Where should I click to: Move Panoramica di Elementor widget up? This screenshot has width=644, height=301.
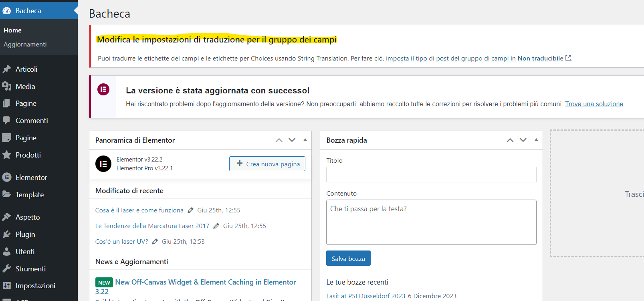(x=279, y=140)
